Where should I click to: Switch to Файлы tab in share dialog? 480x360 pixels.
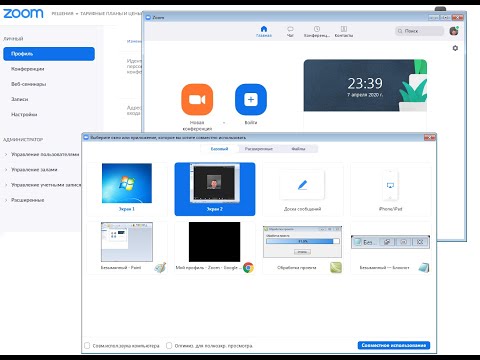(x=298, y=149)
